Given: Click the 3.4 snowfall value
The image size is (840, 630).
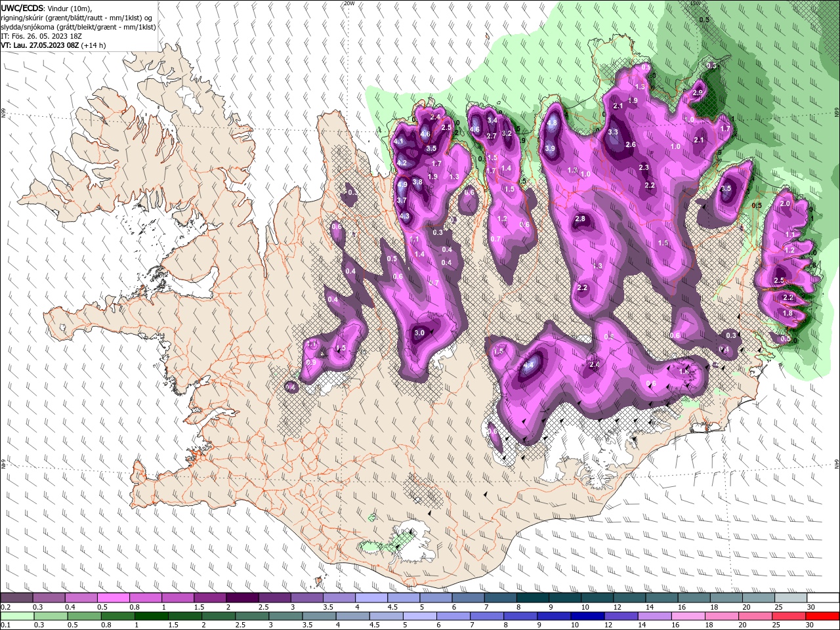Looking at the screenshot, I should point(492,120).
